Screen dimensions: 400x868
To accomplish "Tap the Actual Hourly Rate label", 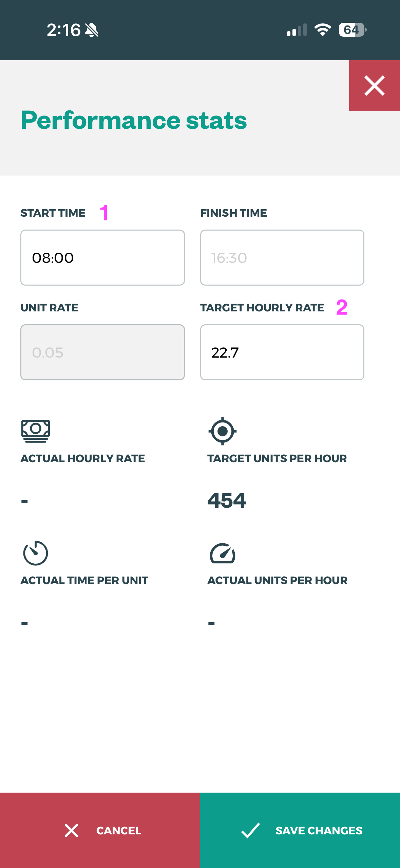I will coord(83,458).
